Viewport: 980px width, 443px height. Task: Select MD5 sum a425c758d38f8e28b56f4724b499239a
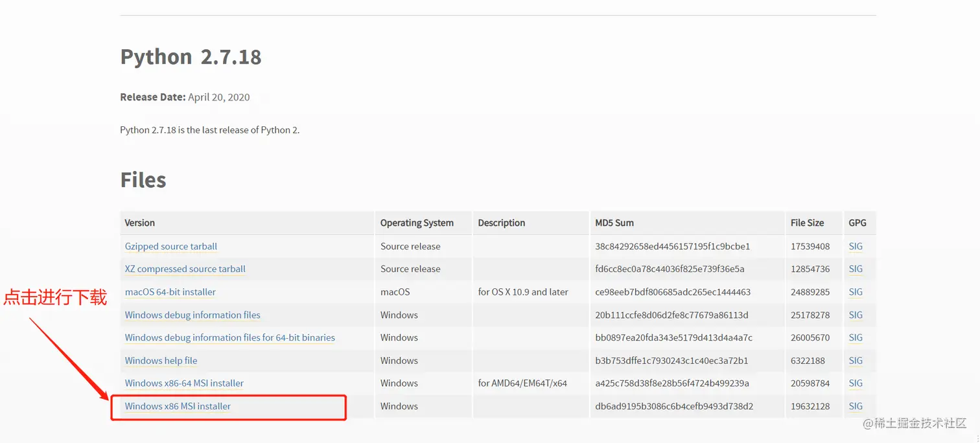pos(672,383)
